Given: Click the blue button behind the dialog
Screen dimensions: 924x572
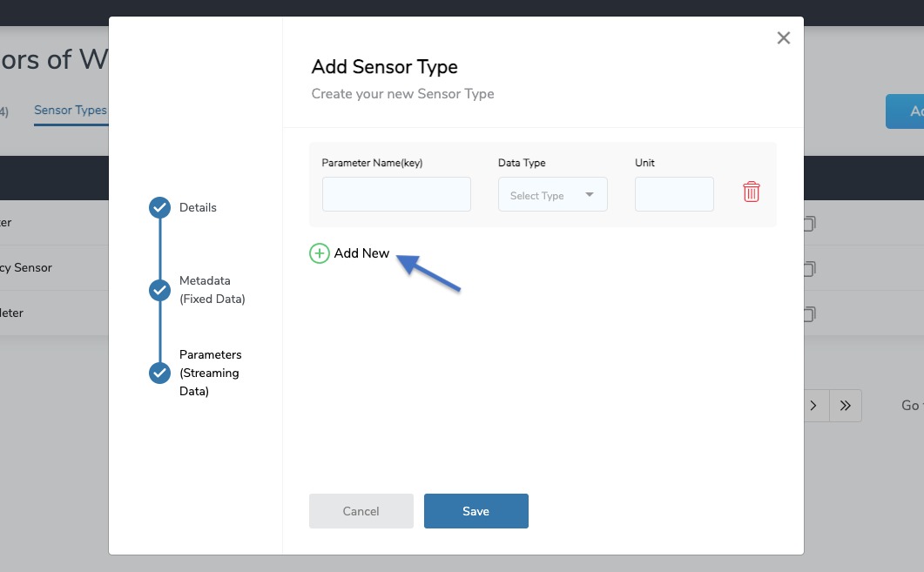Looking at the screenshot, I should 905,111.
